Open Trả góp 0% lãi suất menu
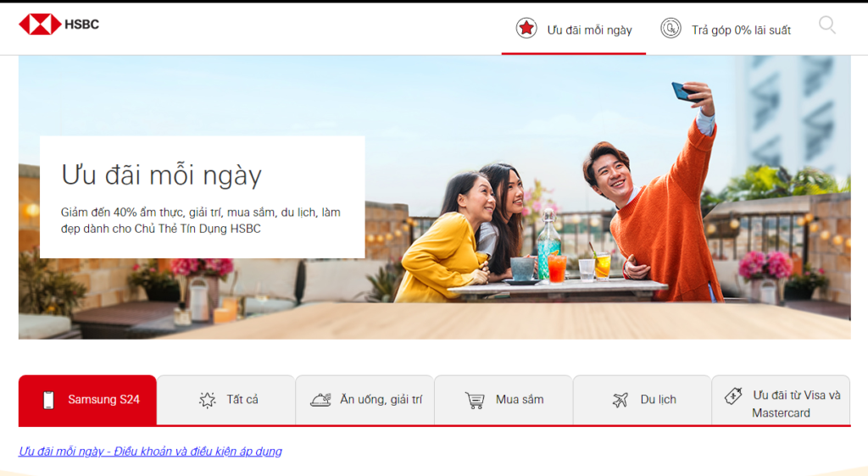This screenshot has width=868, height=476. point(741,30)
